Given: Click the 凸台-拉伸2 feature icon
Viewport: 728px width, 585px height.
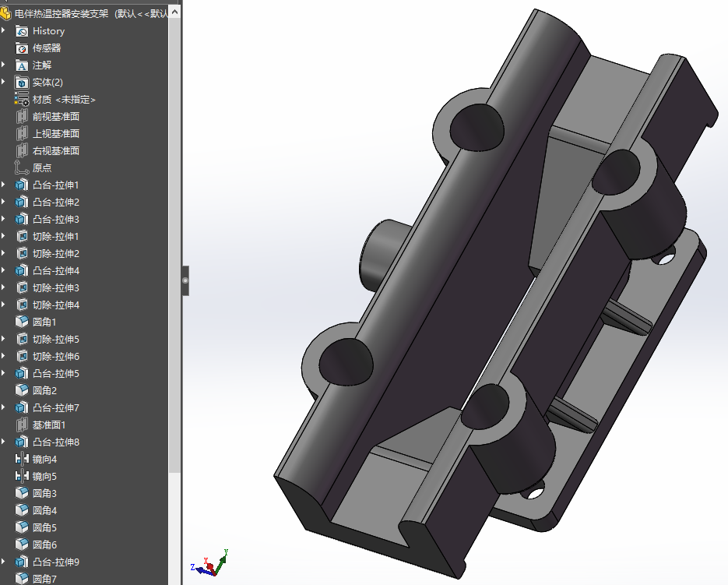Looking at the screenshot, I should coord(21,202).
